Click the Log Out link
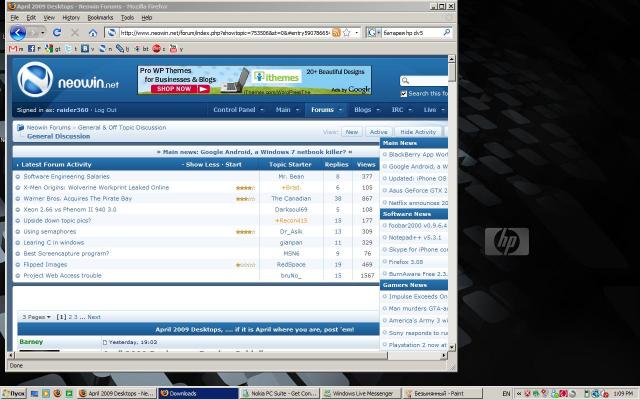640x400 pixels. coord(105,110)
